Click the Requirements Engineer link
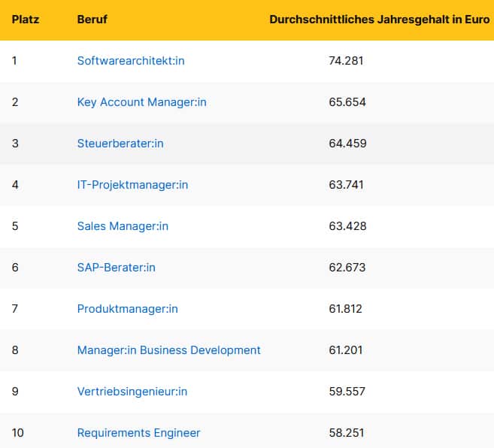Image resolution: width=494 pixels, height=448 pixels. click(x=138, y=433)
